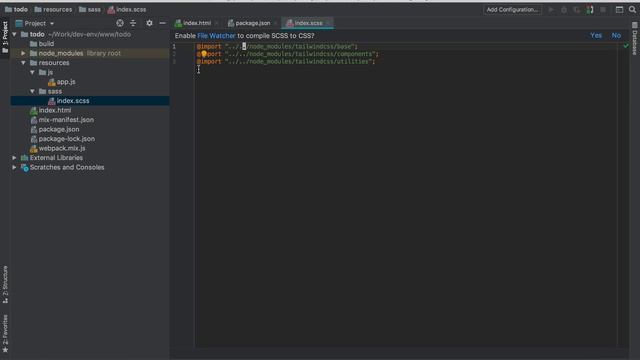640x360 pixels.
Task: Expand the node_modules folder
Action: tap(23, 53)
